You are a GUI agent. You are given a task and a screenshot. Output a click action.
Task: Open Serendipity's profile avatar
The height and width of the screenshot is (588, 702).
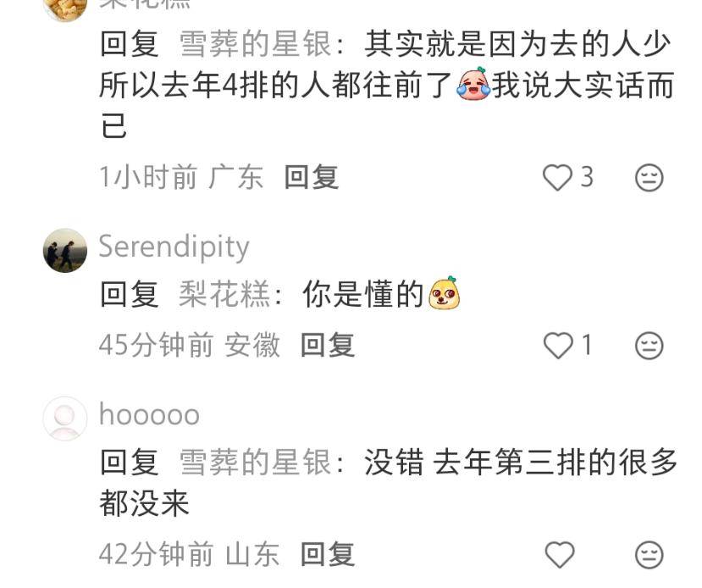coord(65,250)
